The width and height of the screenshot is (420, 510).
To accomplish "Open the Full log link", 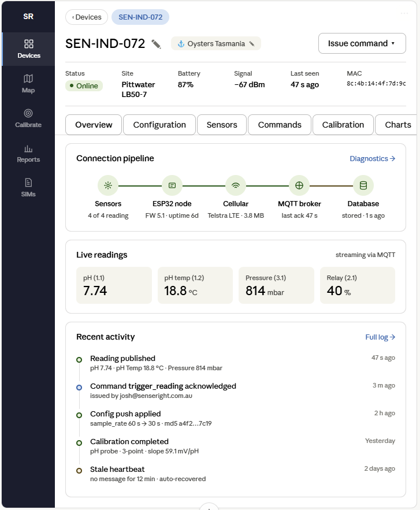I will coord(380,337).
